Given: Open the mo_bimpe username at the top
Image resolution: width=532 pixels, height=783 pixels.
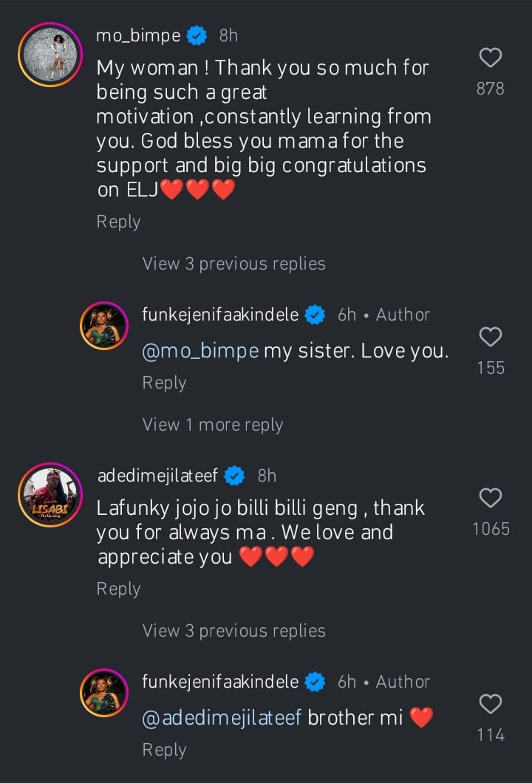Looking at the screenshot, I should pos(138,35).
